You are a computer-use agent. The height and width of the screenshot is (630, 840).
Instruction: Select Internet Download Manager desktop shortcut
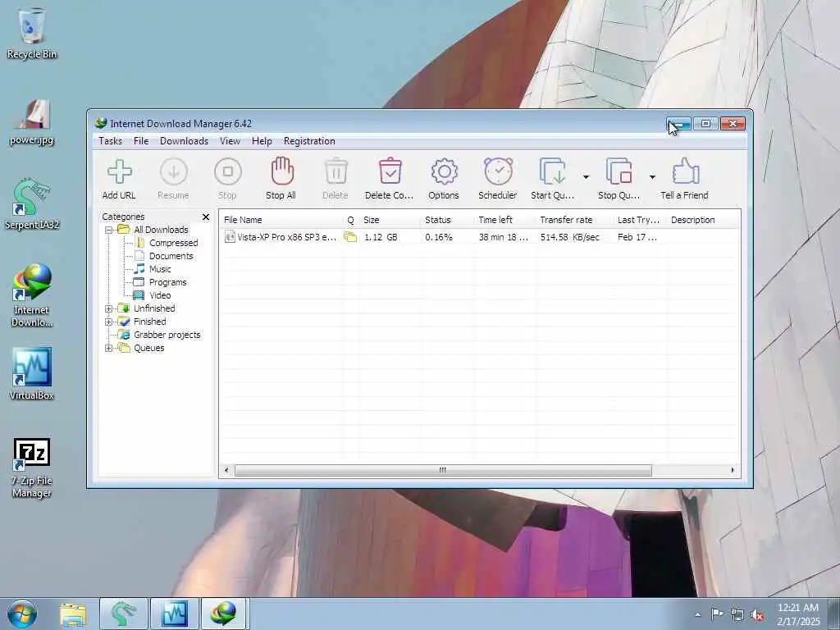tap(32, 295)
